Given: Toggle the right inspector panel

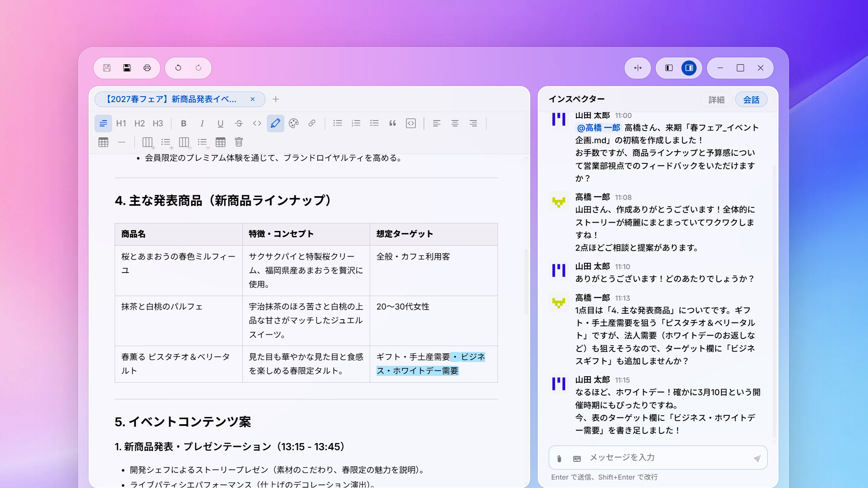Looking at the screenshot, I should click(x=689, y=68).
